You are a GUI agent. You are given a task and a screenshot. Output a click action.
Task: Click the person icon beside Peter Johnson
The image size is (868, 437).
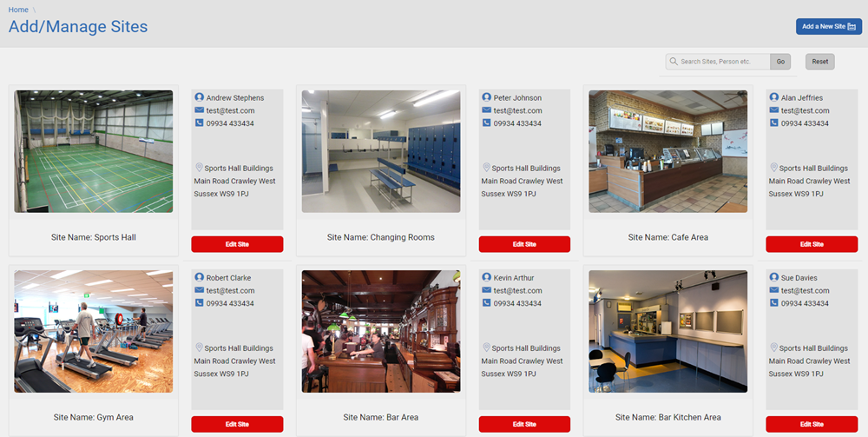point(487,97)
